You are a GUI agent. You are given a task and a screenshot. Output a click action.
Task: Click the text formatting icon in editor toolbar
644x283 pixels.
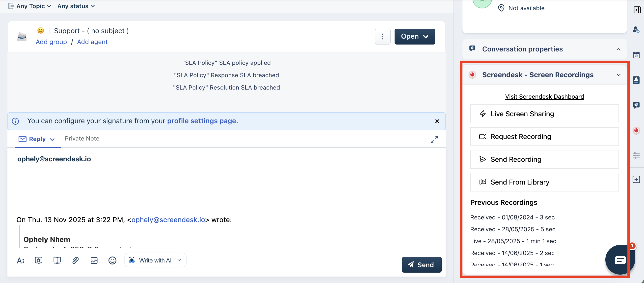tap(21, 260)
